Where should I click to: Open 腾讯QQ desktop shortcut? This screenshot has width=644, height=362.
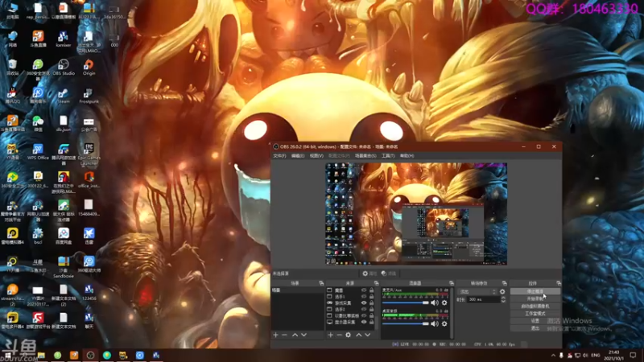pyautogui.click(x=12, y=96)
